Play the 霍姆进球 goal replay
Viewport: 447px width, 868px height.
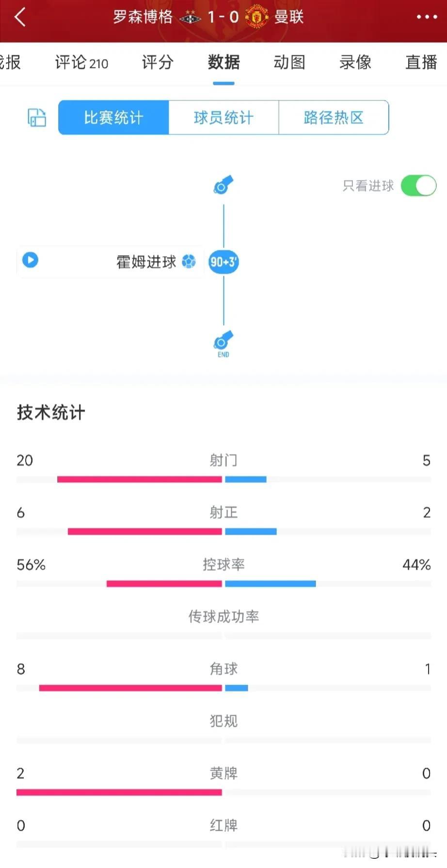point(30,260)
